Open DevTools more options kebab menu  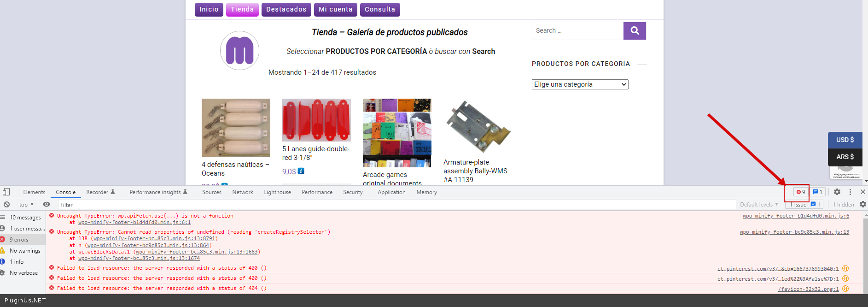click(x=850, y=192)
